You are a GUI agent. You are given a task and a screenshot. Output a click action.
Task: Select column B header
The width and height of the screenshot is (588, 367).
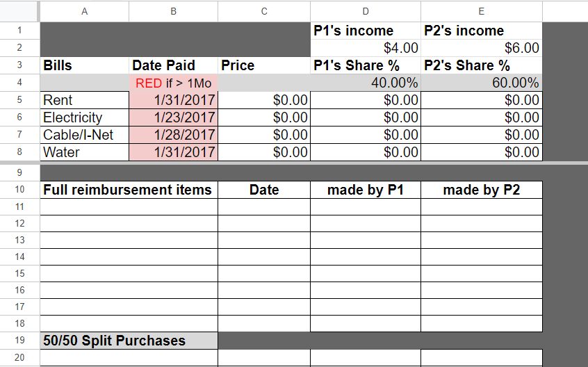[173, 10]
